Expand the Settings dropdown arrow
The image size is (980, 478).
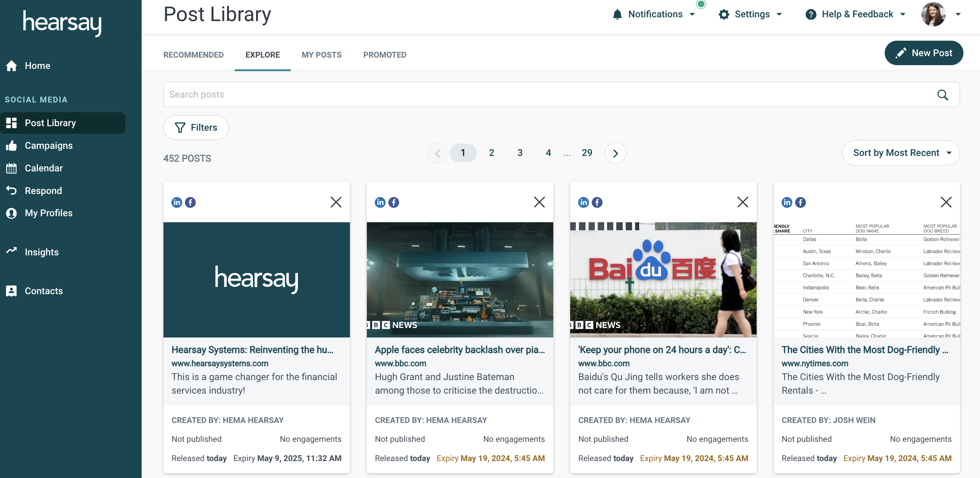[x=779, y=14]
